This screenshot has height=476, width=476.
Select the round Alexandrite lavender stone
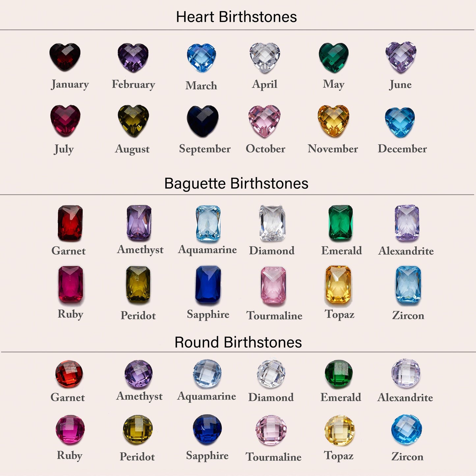406,373
